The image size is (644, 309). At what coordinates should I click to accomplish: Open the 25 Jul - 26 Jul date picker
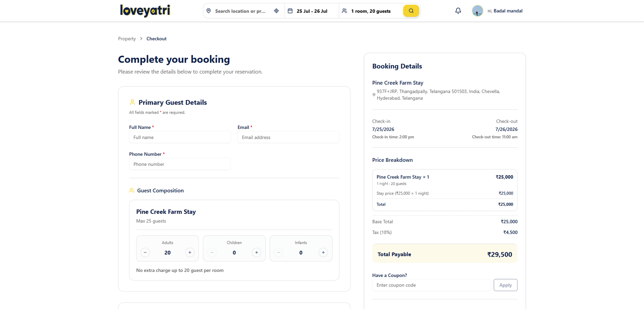pos(312,11)
